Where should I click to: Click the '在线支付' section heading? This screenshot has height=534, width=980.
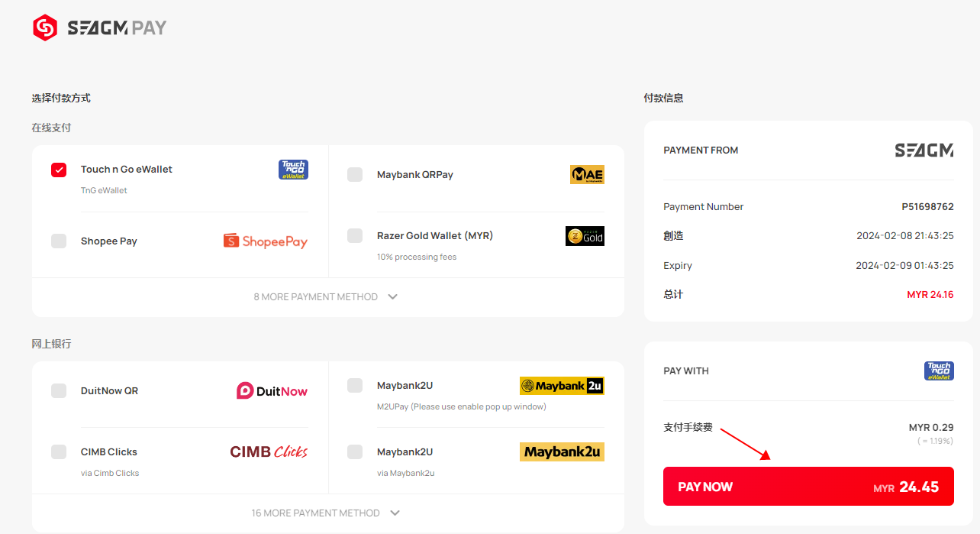[x=51, y=128]
